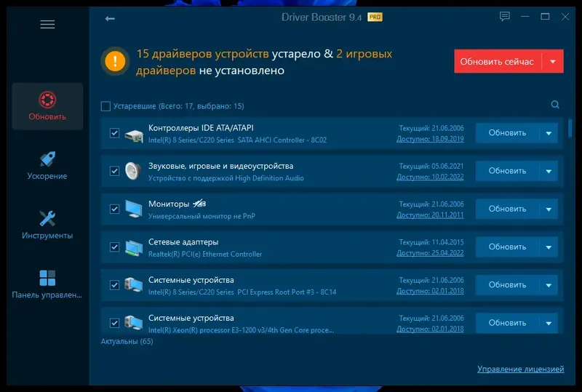
Task: Open the hamburger menu icon
Action: coord(47,25)
